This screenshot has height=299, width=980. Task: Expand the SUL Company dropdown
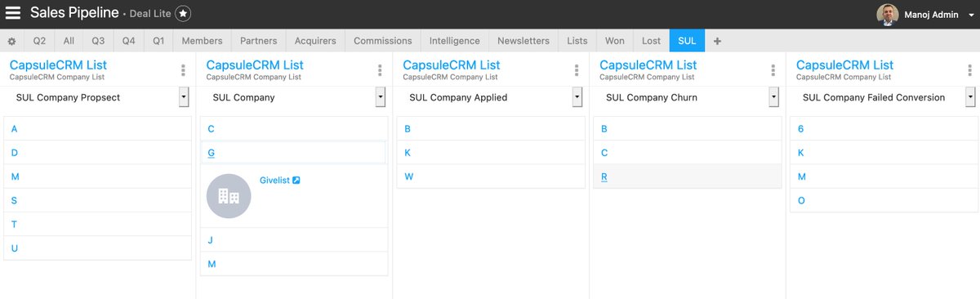coord(381,97)
